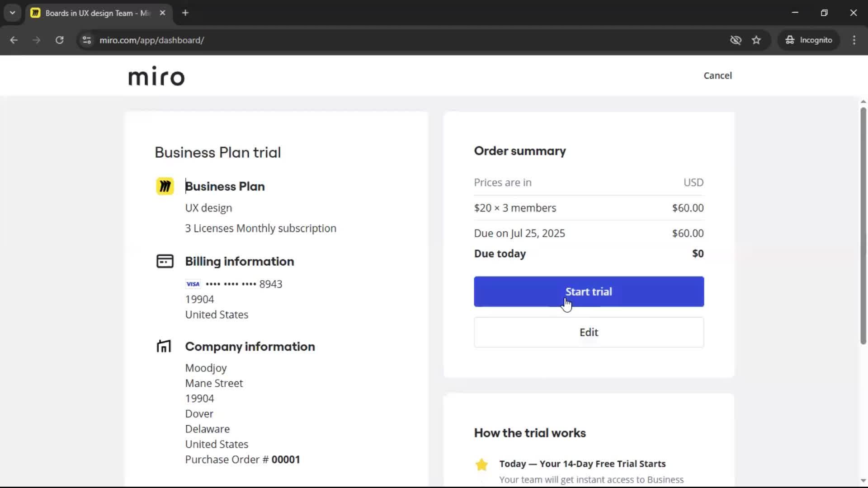Minimize the browser window
This screenshot has height=488, width=868.
(795, 13)
